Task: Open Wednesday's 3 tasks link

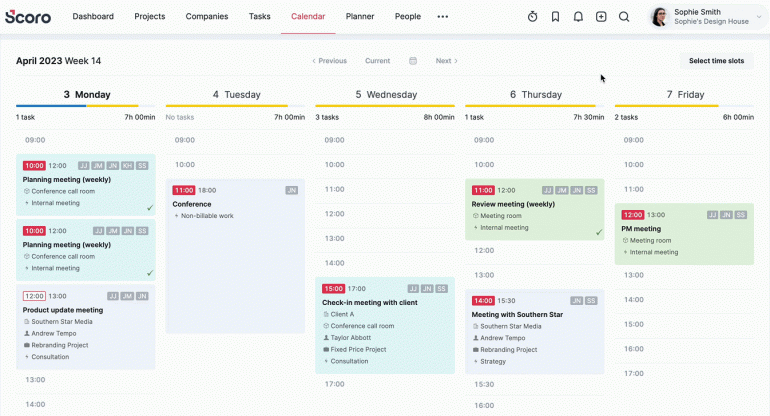Action: click(x=327, y=117)
